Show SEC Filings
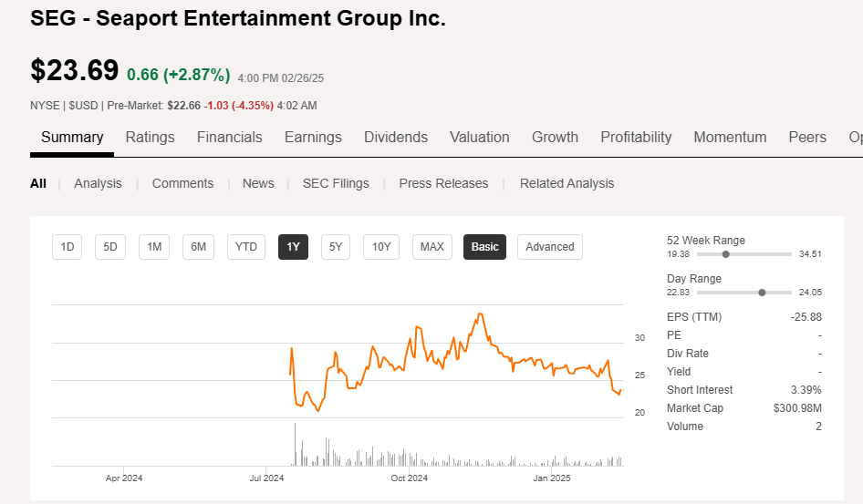This screenshot has height=504, width=863. [336, 183]
